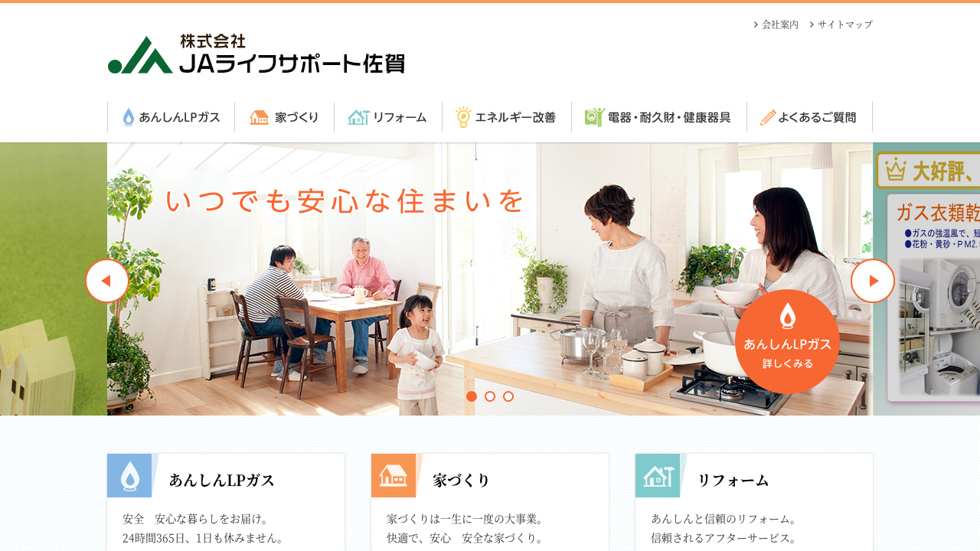
Task: Show previous slide with left arrow
Action: click(x=107, y=281)
